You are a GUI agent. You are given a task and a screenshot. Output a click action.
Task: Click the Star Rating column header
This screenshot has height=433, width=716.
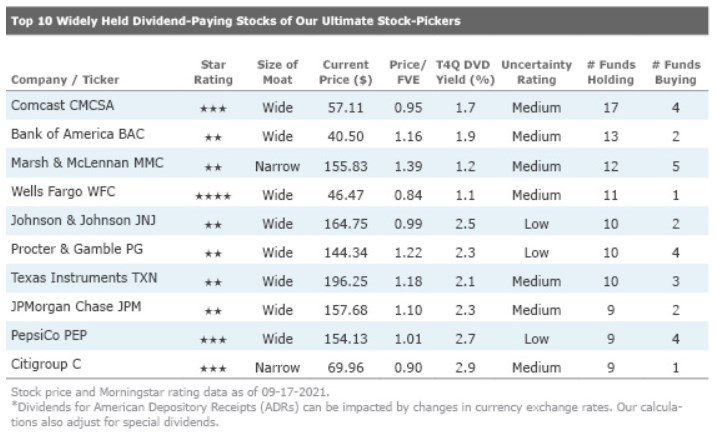(215, 71)
